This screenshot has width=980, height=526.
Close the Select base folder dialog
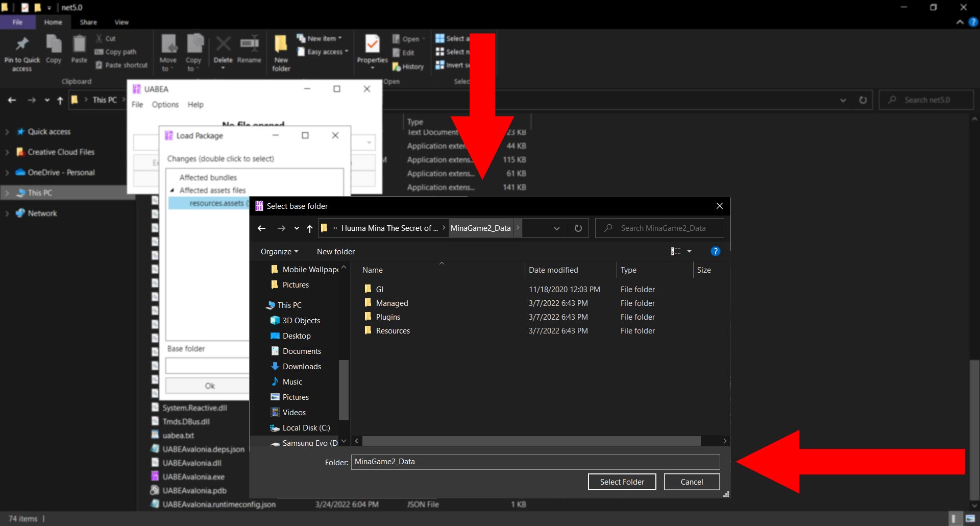tap(719, 206)
